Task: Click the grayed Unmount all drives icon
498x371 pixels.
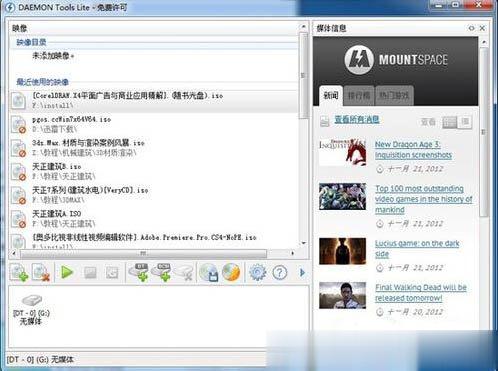Action: click(x=112, y=273)
